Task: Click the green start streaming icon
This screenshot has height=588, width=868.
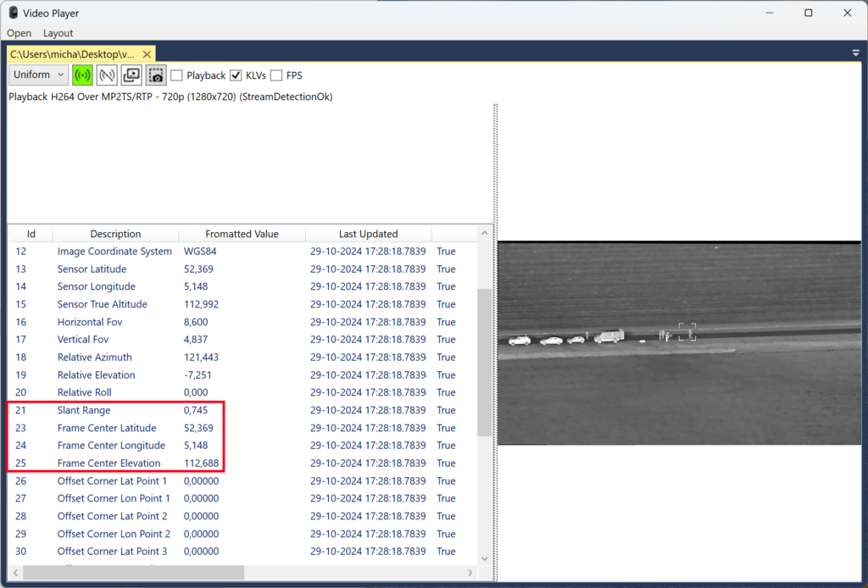Action: click(82, 75)
